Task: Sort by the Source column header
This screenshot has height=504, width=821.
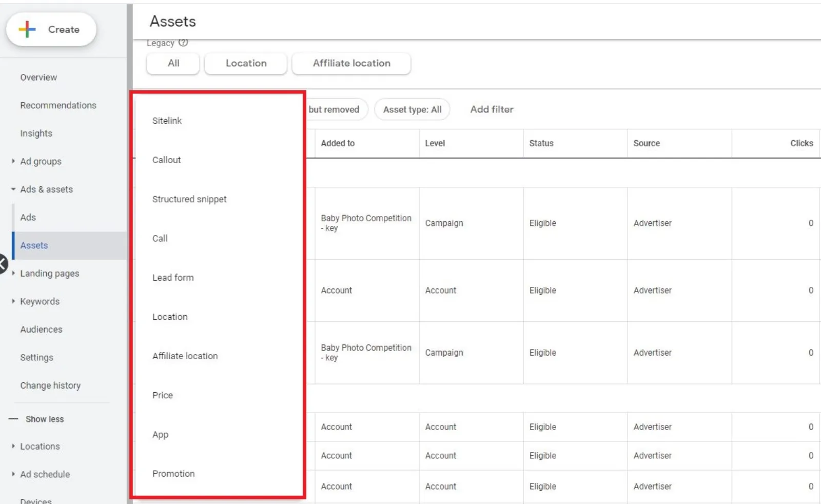Action: click(647, 143)
